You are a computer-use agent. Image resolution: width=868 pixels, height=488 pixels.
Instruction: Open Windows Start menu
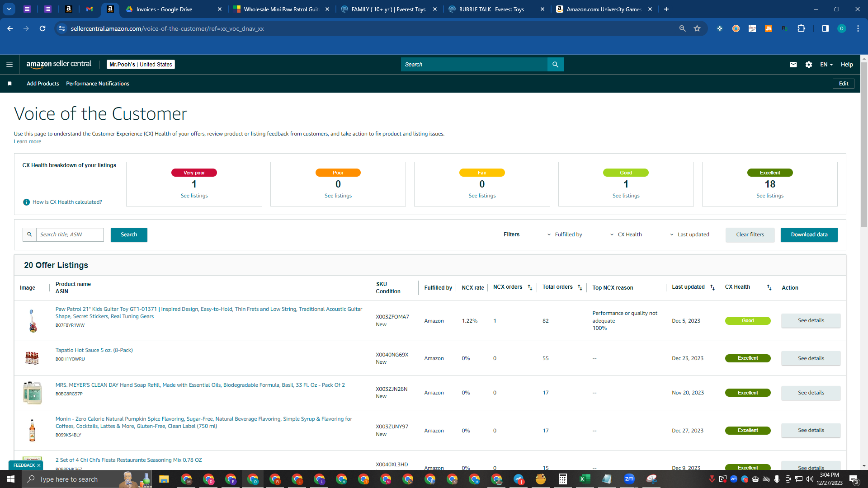(11, 479)
